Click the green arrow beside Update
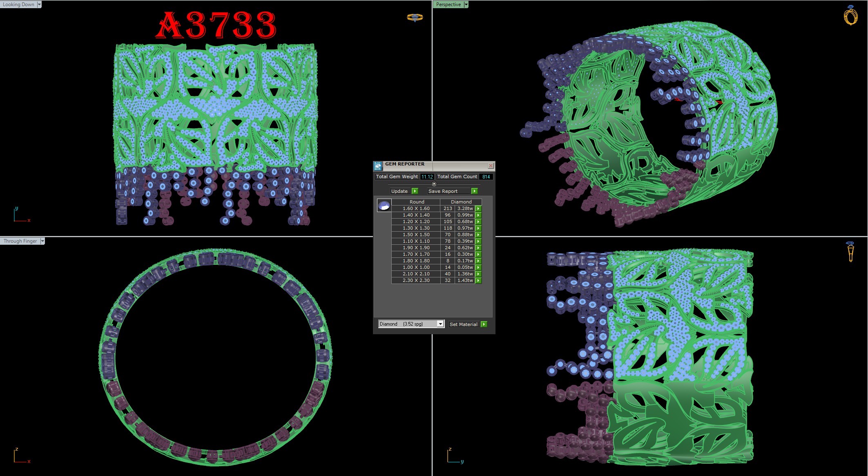Screen dimensions: 868x476 tap(415, 191)
